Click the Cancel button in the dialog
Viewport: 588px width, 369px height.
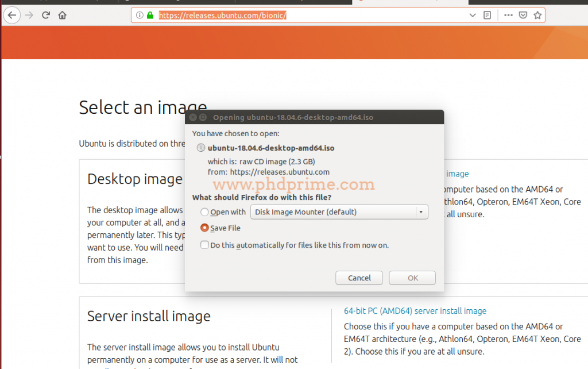[x=359, y=278]
